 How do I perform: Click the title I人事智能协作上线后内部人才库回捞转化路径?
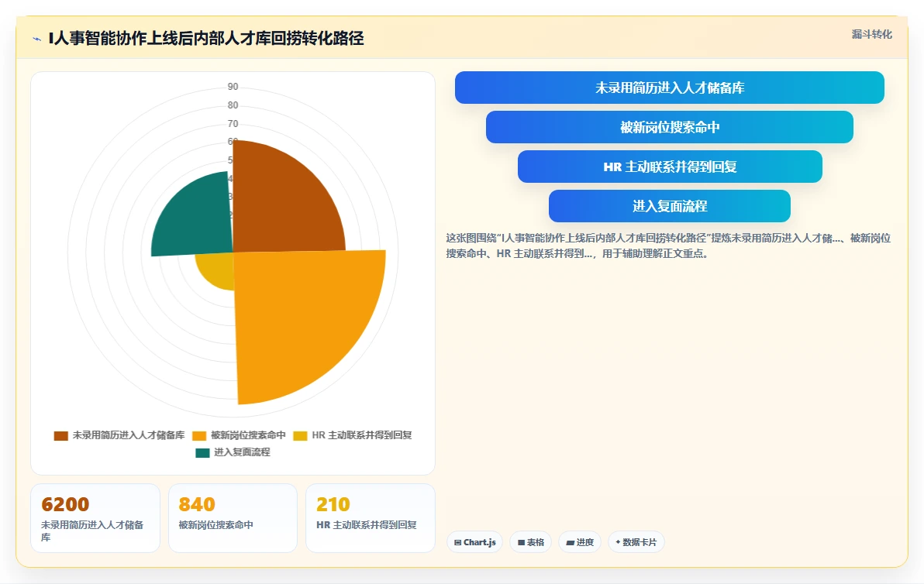(x=206, y=39)
